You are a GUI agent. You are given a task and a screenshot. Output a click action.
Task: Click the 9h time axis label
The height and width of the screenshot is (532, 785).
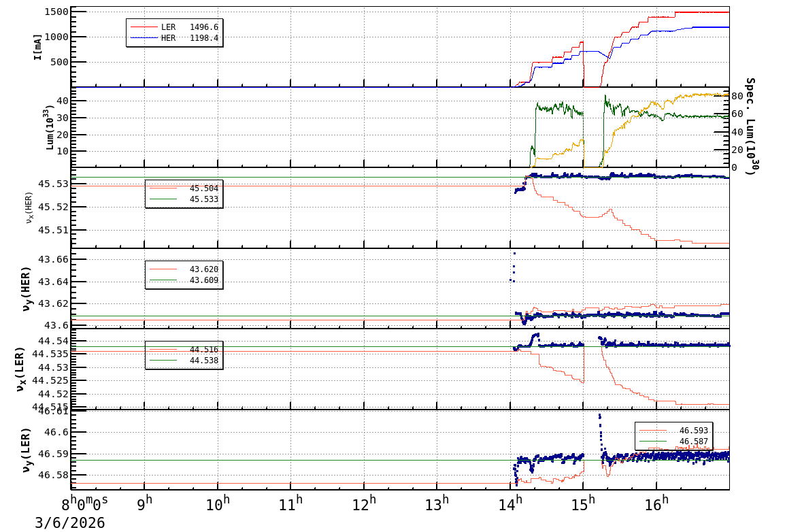(x=145, y=503)
